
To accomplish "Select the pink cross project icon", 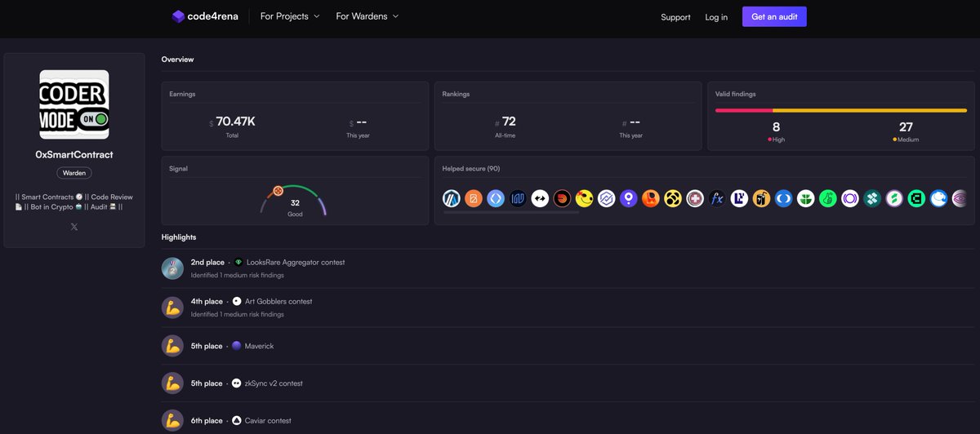I will [695, 198].
